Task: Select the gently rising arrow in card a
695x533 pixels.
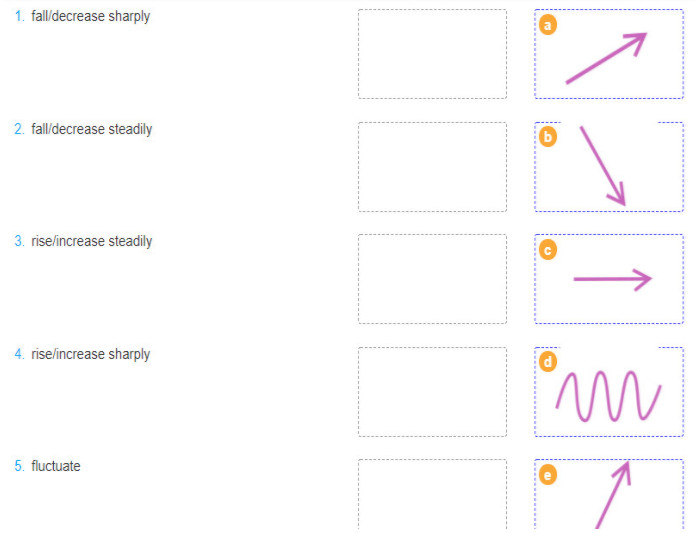Action: 606,58
